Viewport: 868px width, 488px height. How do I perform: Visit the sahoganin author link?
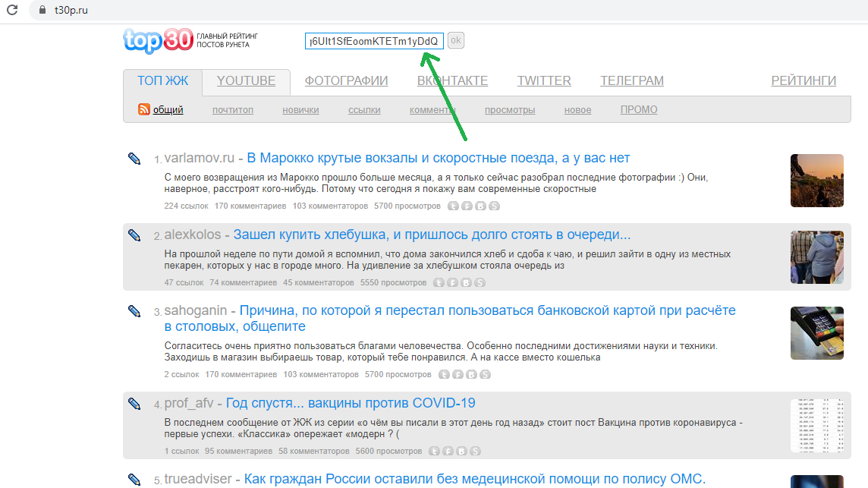click(196, 310)
